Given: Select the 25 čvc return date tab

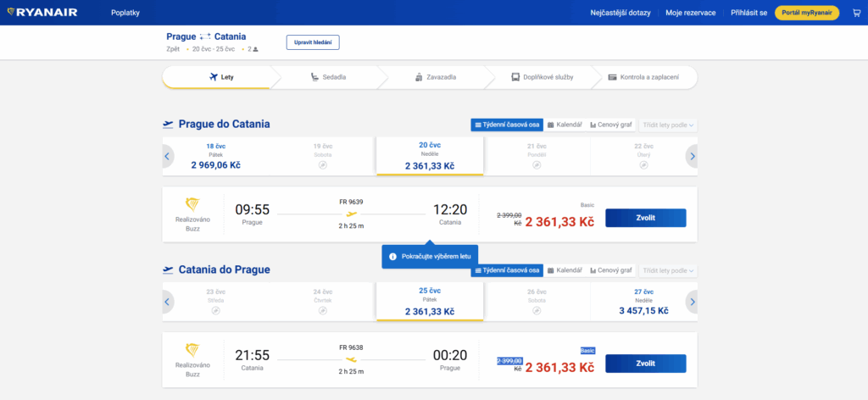Looking at the screenshot, I should [x=430, y=302].
